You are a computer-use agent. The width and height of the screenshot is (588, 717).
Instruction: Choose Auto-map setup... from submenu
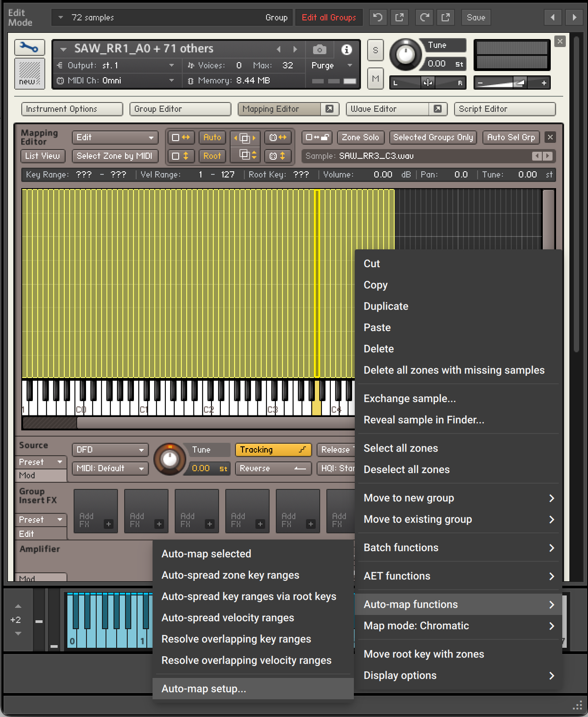253,689
